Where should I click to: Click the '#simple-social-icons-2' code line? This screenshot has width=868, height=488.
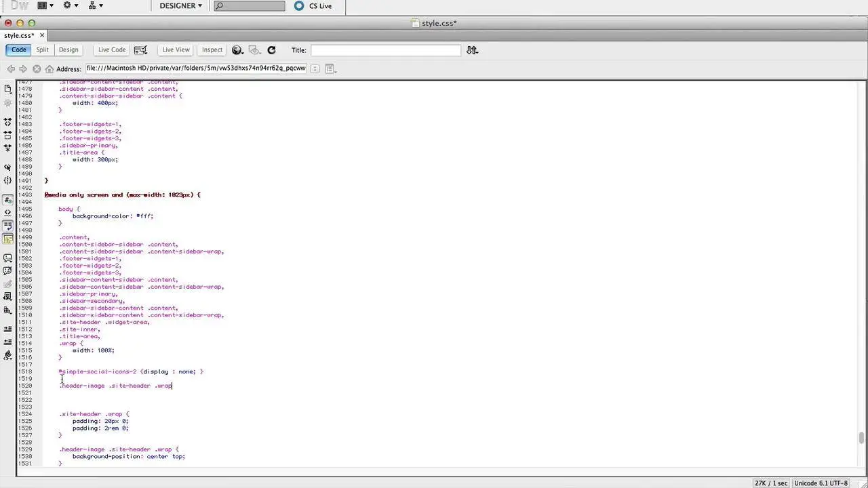pos(131,371)
